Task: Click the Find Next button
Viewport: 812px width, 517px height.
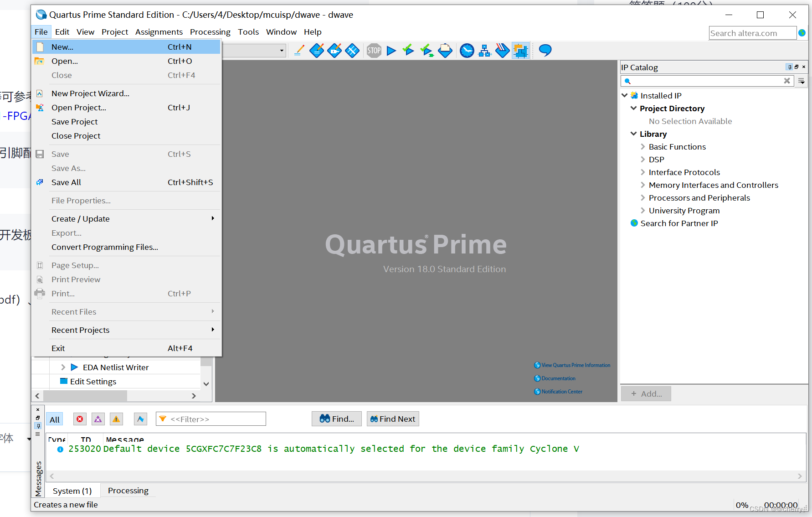Action: pos(393,419)
